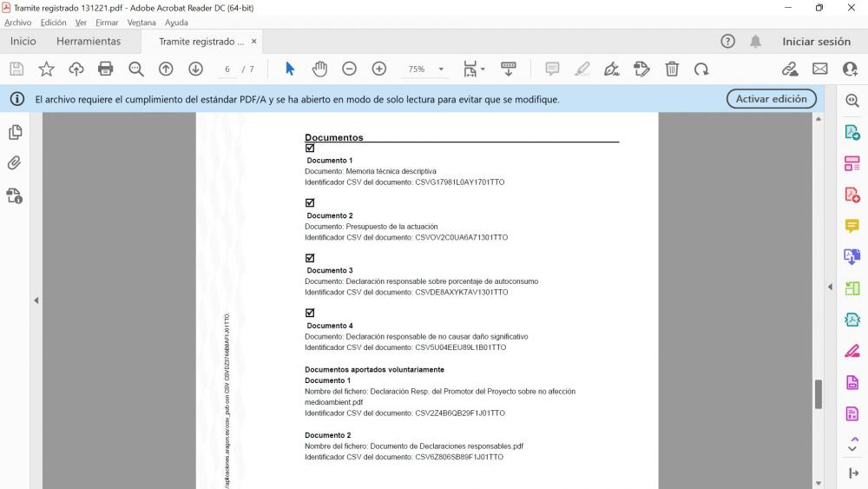Share a link to the file
Image resolution: width=868 pixels, height=489 pixels.
click(x=790, y=69)
